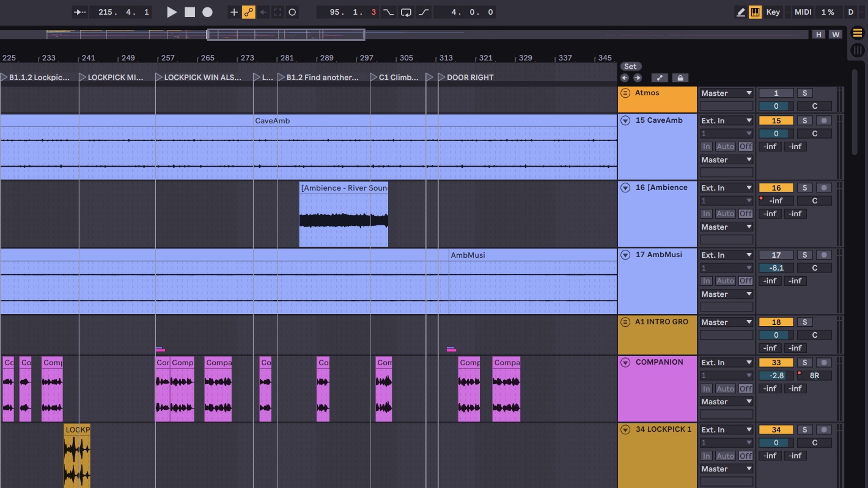Fold the 34 LOCKPICK 1 track
The image size is (868, 488).
coord(625,429)
